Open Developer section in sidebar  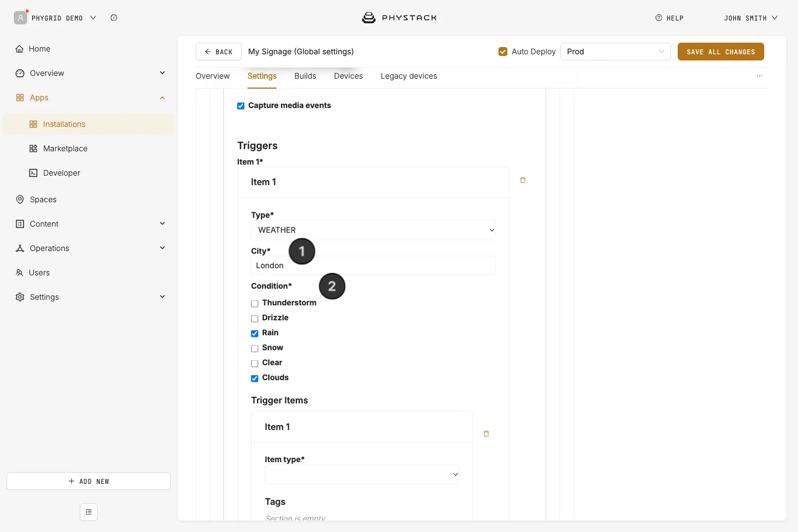[x=62, y=173]
